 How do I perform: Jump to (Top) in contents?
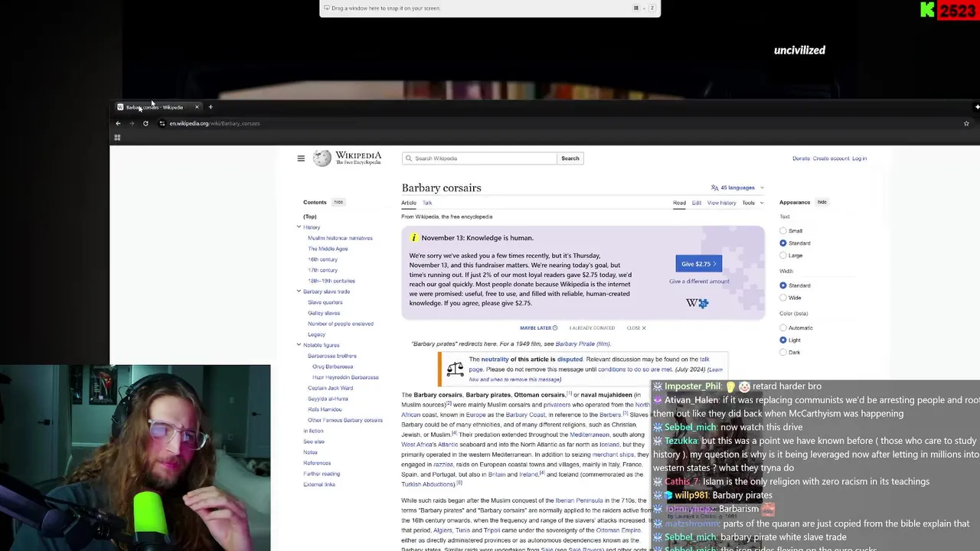click(x=309, y=217)
